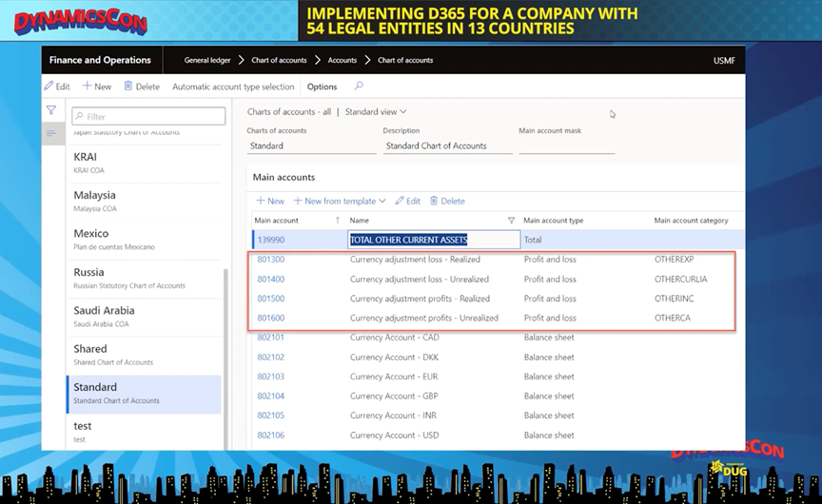Screen dimensions: 822x504
Task: Select the Russia chart of accounts
Action: point(89,272)
